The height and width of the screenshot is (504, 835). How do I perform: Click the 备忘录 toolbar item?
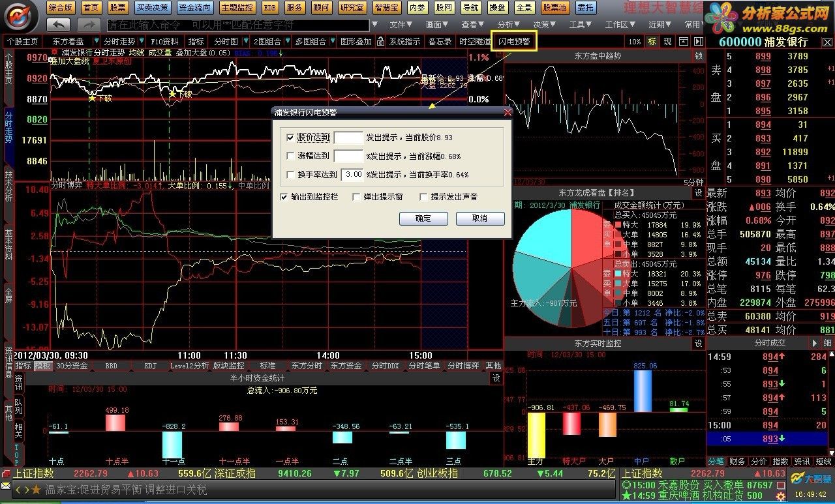(440, 42)
